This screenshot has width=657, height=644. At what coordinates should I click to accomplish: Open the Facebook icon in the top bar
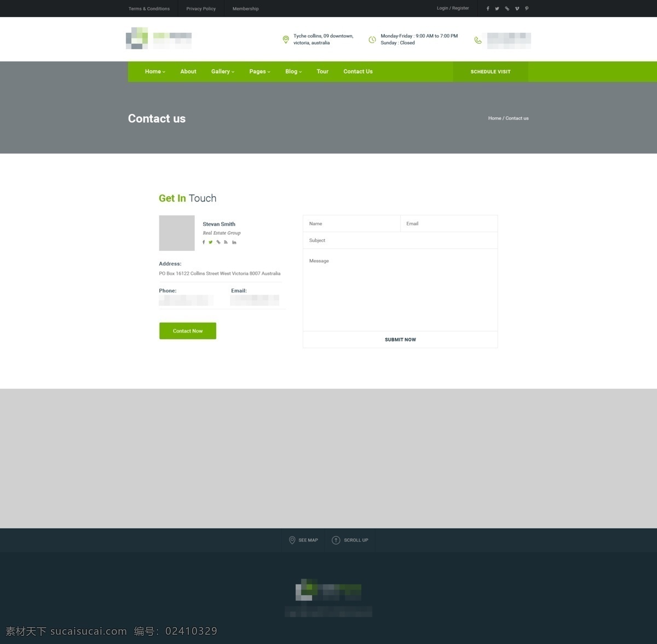tap(488, 9)
